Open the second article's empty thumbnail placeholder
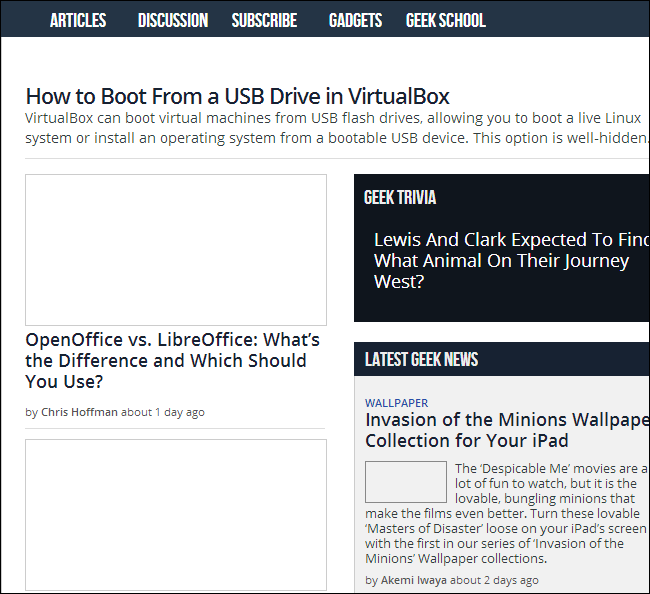The width and height of the screenshot is (650, 594). pyautogui.click(x=176, y=515)
